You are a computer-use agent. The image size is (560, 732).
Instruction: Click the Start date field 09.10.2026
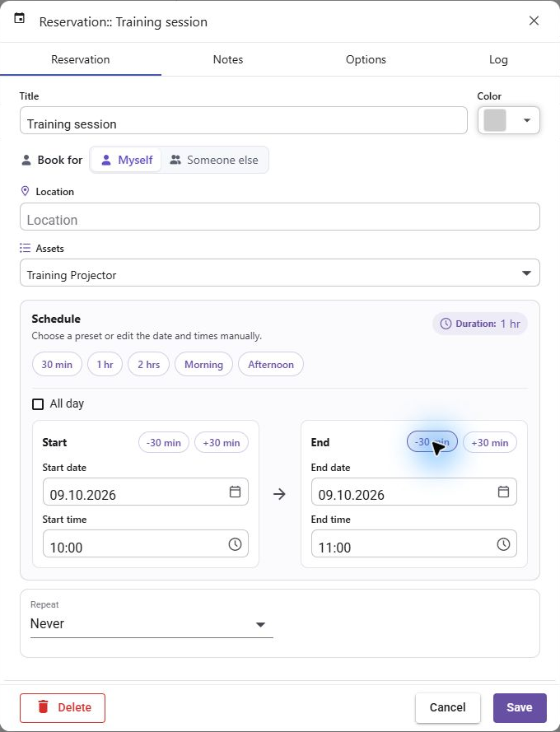tap(145, 492)
